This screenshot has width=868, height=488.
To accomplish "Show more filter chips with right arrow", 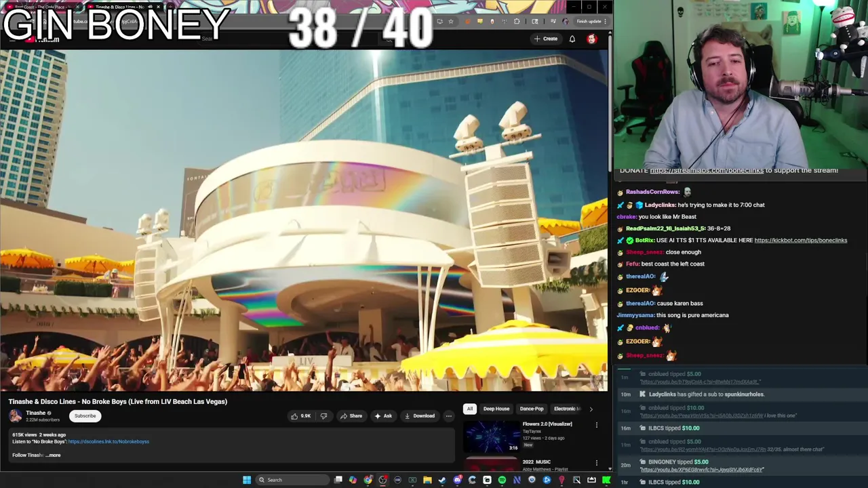I will click(x=591, y=409).
